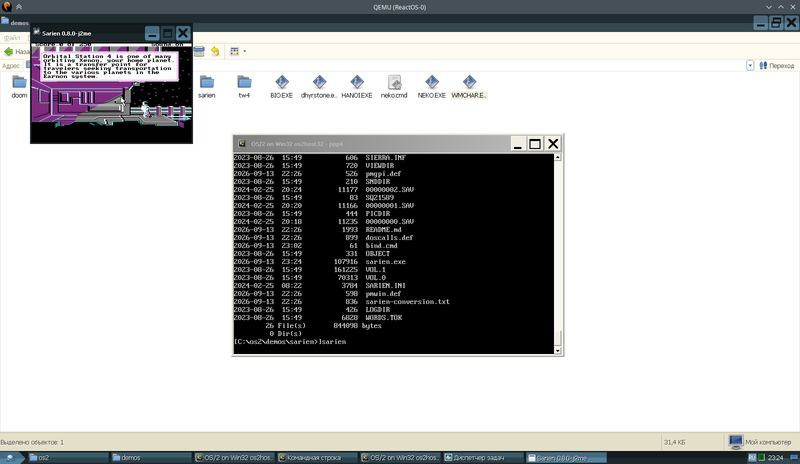Click the views grid toolbar icon
Image resolution: width=800 pixels, height=464 pixels.
click(x=235, y=51)
